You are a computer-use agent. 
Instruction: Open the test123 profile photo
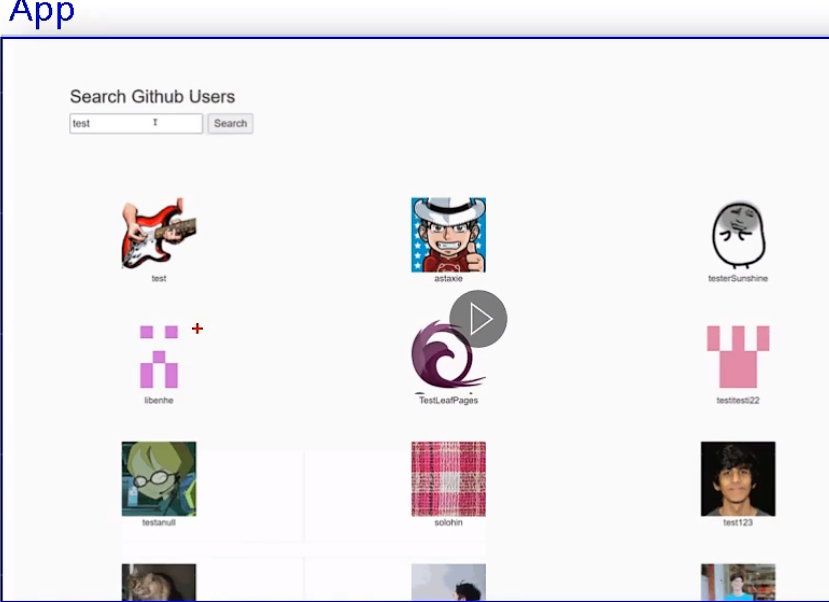point(738,479)
